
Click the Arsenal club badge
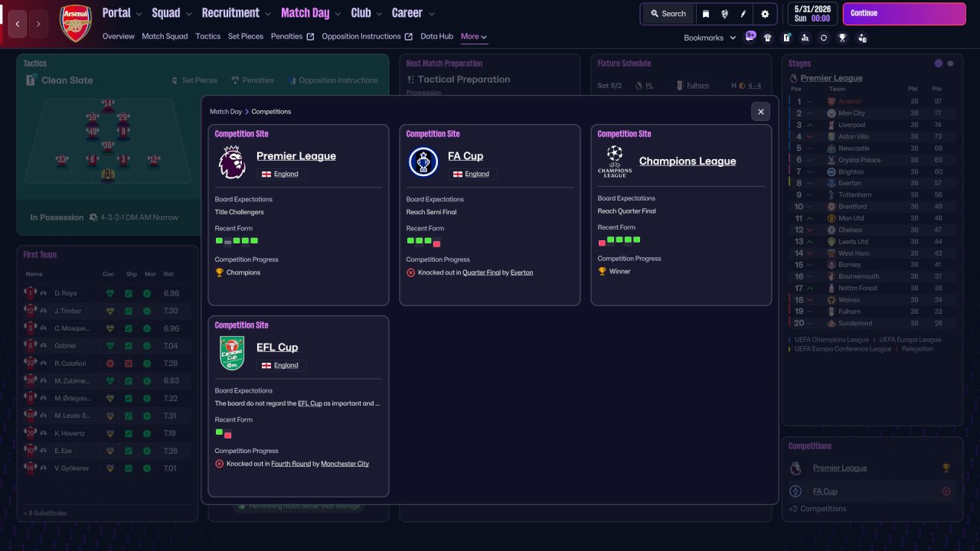[76, 23]
